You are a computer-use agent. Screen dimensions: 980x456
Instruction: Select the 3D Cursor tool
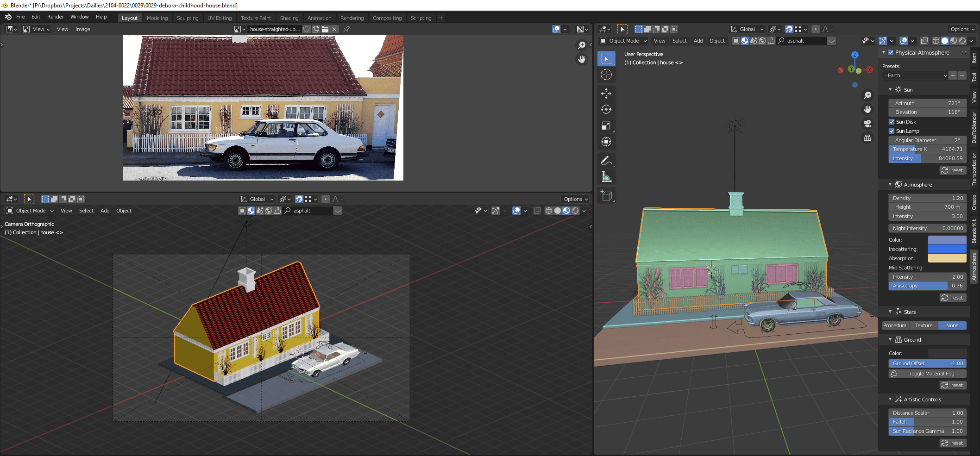pos(606,75)
